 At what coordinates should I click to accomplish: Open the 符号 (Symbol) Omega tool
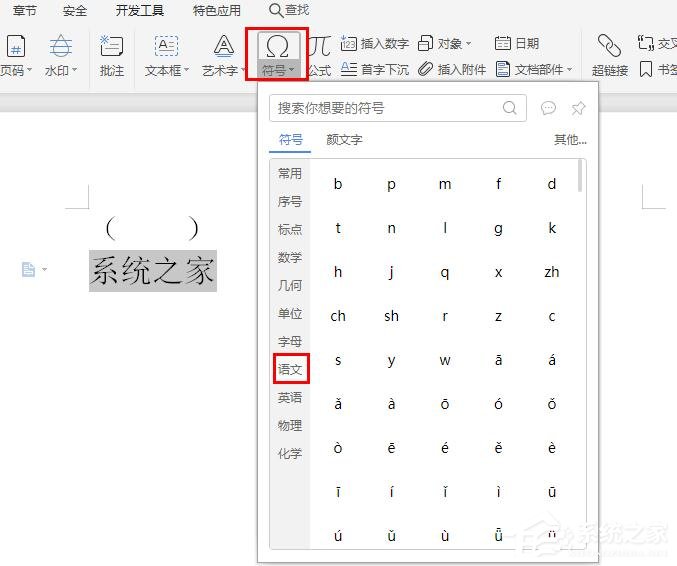pyautogui.click(x=277, y=48)
